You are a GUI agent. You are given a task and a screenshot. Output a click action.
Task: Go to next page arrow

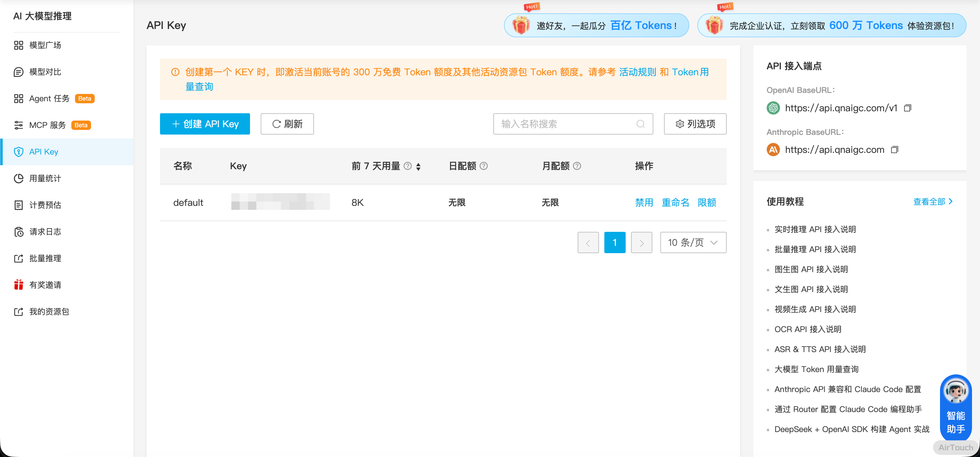pyautogui.click(x=641, y=242)
